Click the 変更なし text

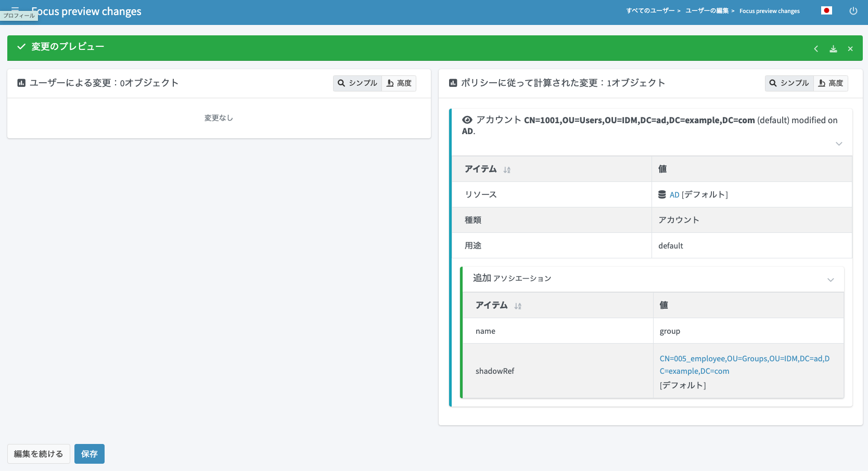(219, 118)
